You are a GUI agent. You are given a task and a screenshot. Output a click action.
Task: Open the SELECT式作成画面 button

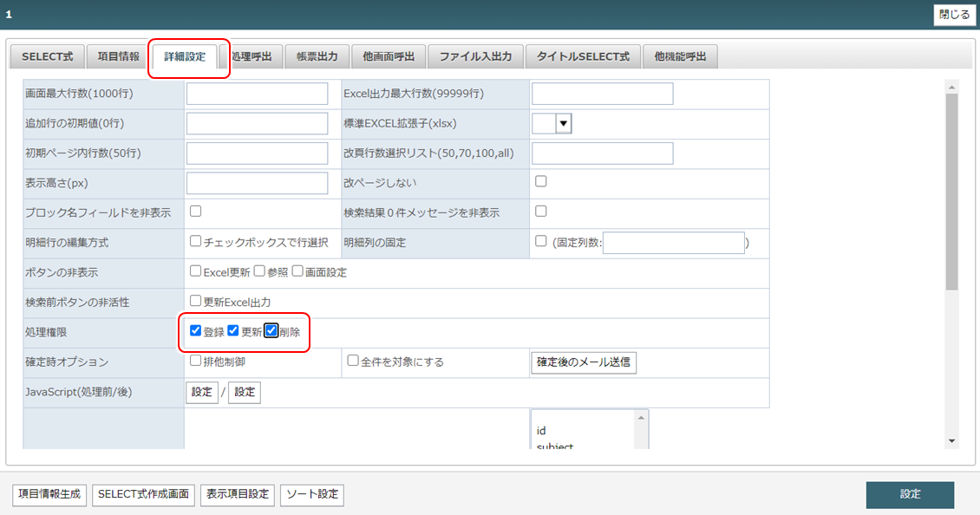[144, 495]
